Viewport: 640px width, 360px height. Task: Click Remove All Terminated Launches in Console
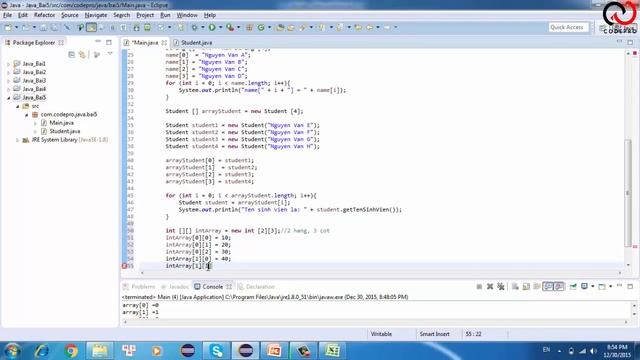(501, 287)
